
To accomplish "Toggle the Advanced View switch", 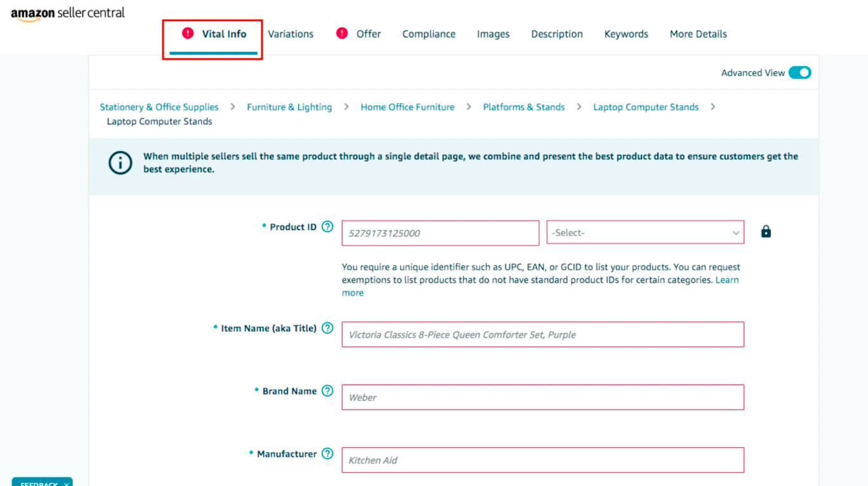I will pyautogui.click(x=799, y=73).
